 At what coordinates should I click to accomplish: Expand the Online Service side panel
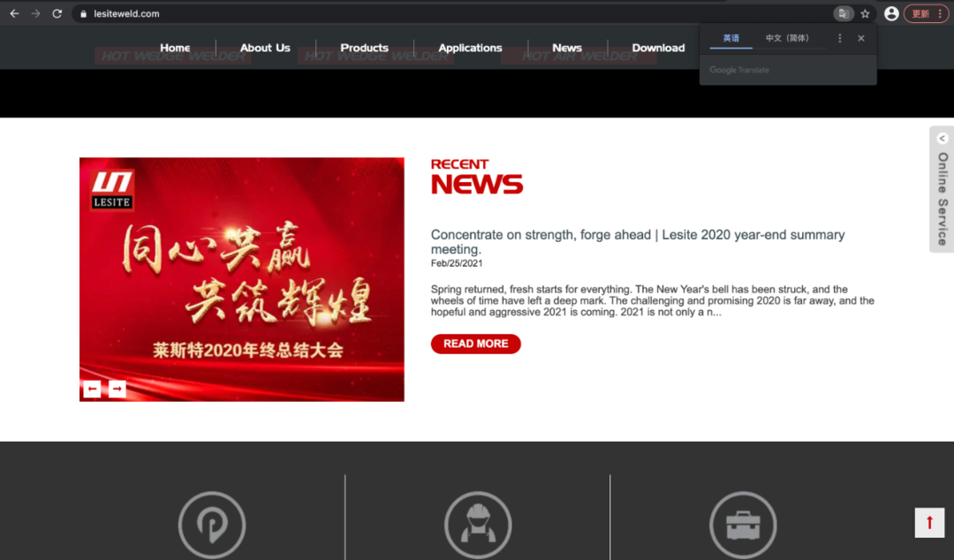[943, 189]
